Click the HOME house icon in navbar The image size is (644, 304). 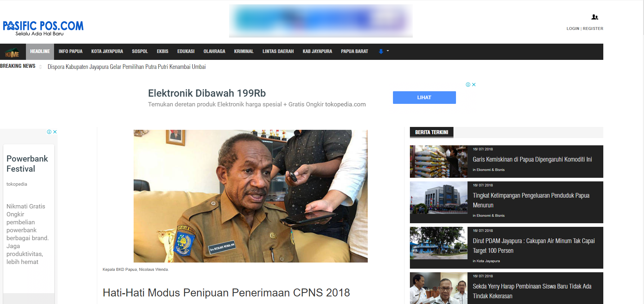12,52
